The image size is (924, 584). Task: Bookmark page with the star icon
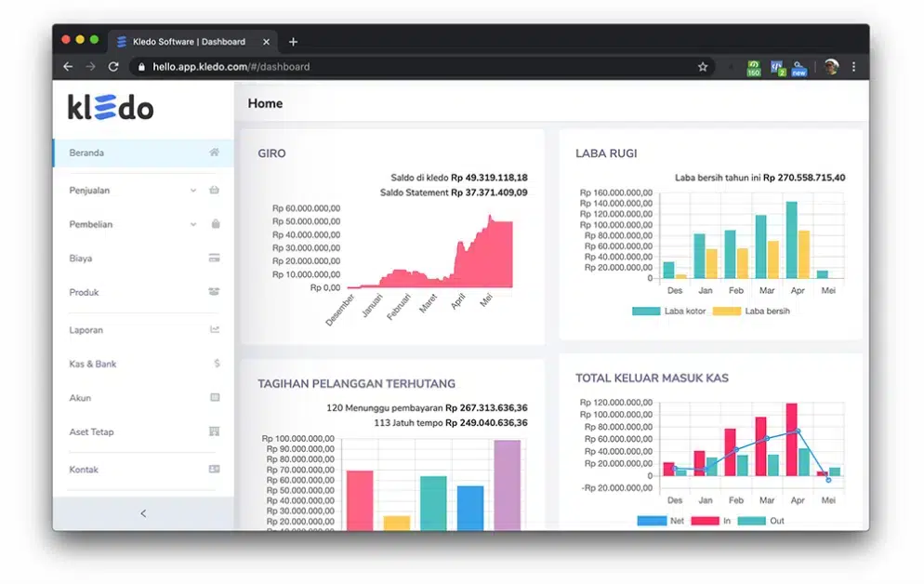pyautogui.click(x=703, y=67)
